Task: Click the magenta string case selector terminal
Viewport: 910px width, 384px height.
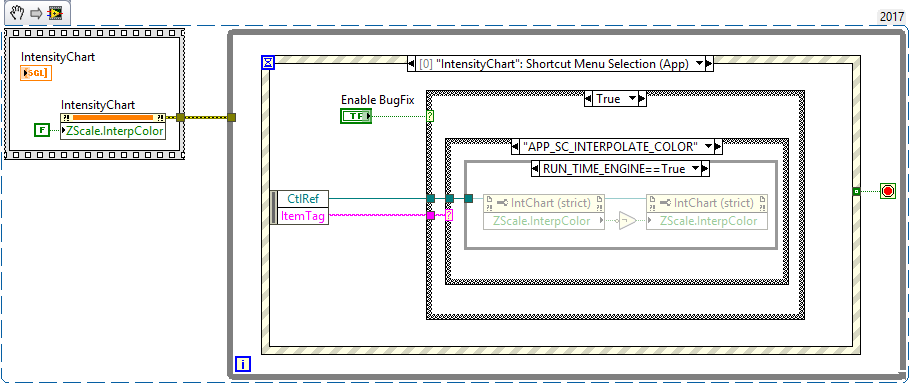Action: click(449, 216)
